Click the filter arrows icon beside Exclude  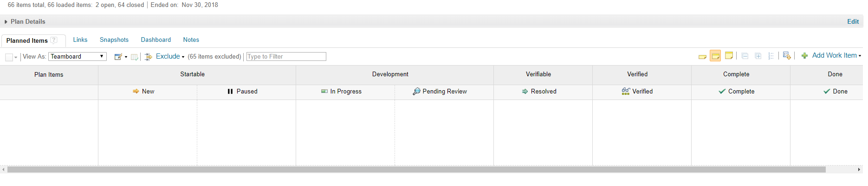pos(148,57)
